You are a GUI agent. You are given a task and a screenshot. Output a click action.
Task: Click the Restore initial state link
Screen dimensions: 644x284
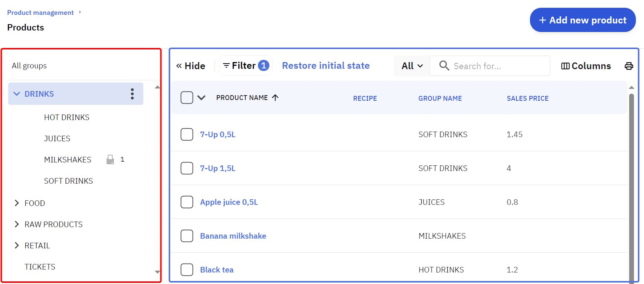pyautogui.click(x=326, y=66)
